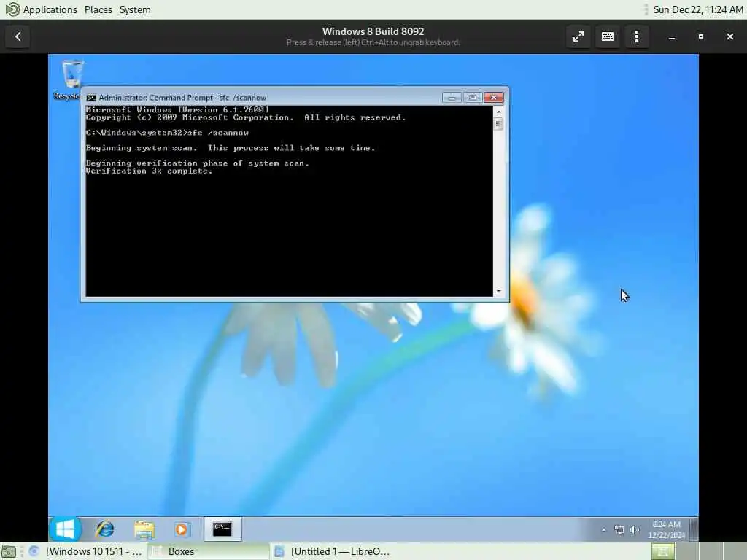Launch Internet Explorer from Windows taskbar
Image resolution: width=747 pixels, height=560 pixels.
point(105,529)
